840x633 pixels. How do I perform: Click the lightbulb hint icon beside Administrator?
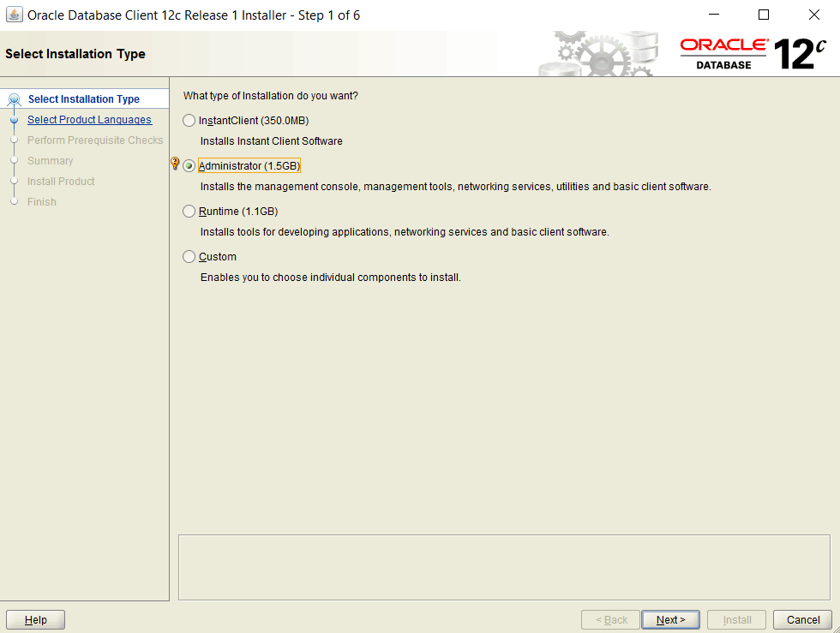pyautogui.click(x=175, y=164)
